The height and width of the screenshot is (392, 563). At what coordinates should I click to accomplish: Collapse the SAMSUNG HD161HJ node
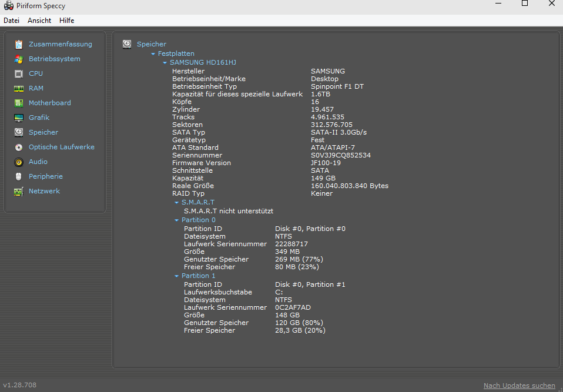165,63
